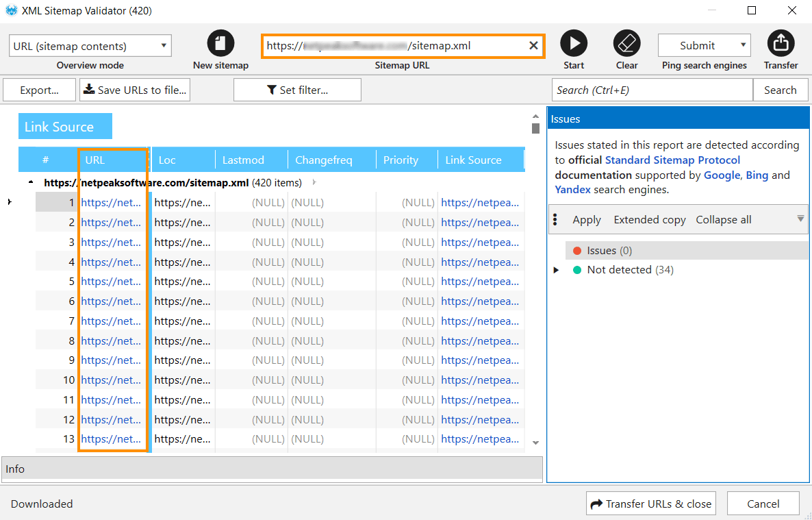Click the Link Source tab label

click(65, 127)
